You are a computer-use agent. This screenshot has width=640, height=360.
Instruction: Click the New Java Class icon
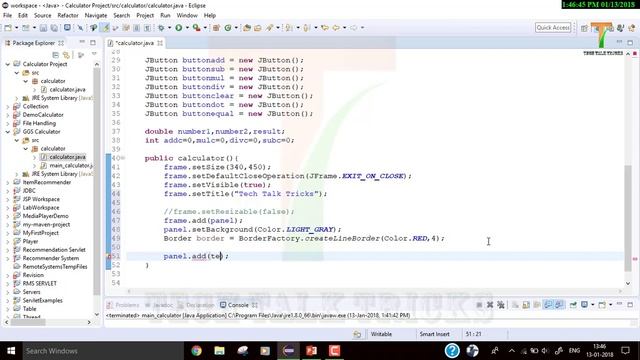point(228,28)
